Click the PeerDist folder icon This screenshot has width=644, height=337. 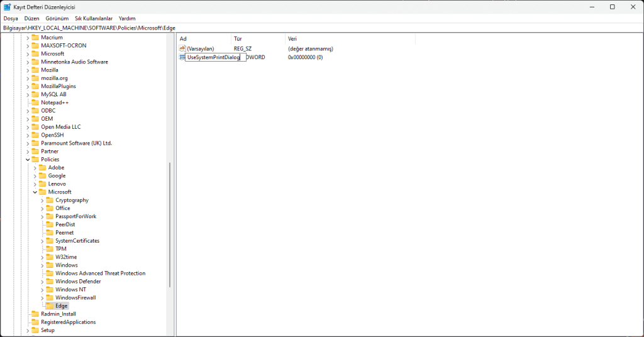pyautogui.click(x=50, y=224)
